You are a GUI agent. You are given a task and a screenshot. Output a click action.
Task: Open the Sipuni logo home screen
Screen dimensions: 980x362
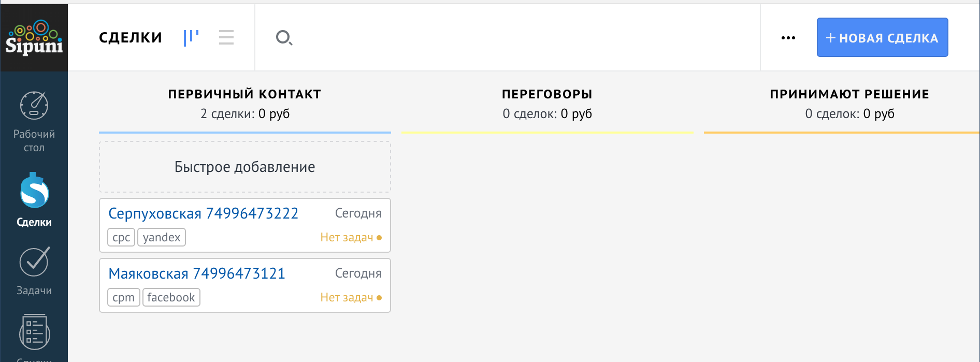click(x=34, y=36)
